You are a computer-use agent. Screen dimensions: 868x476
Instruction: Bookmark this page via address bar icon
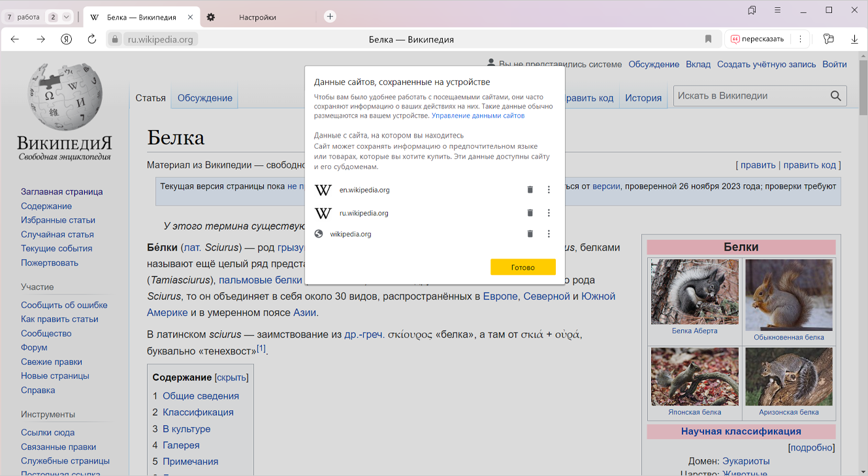click(708, 39)
